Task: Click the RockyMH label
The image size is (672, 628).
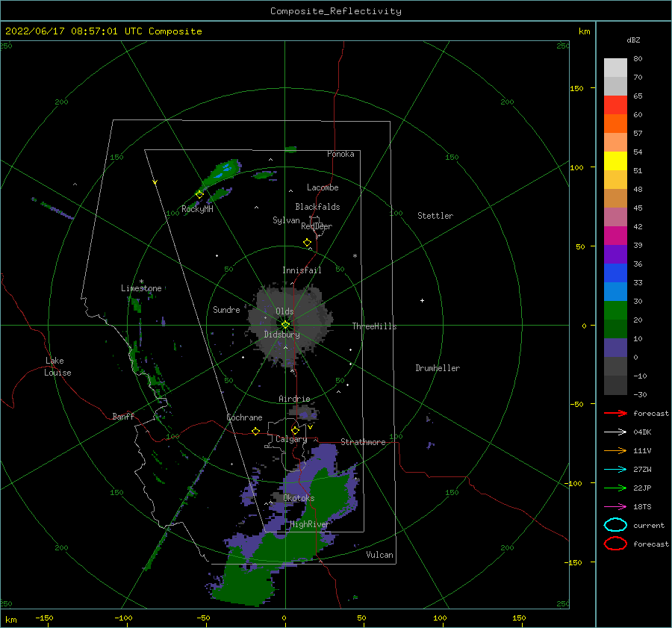Action: [x=197, y=209]
